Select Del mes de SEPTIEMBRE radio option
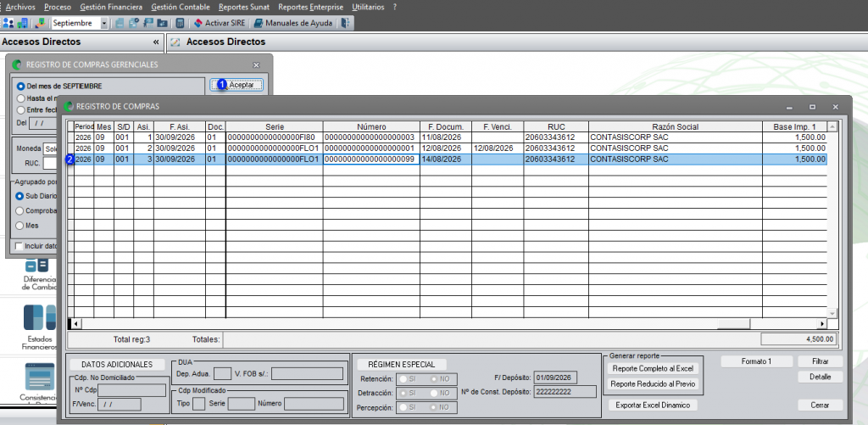Viewport: 868px width, 425px height. coord(20,87)
